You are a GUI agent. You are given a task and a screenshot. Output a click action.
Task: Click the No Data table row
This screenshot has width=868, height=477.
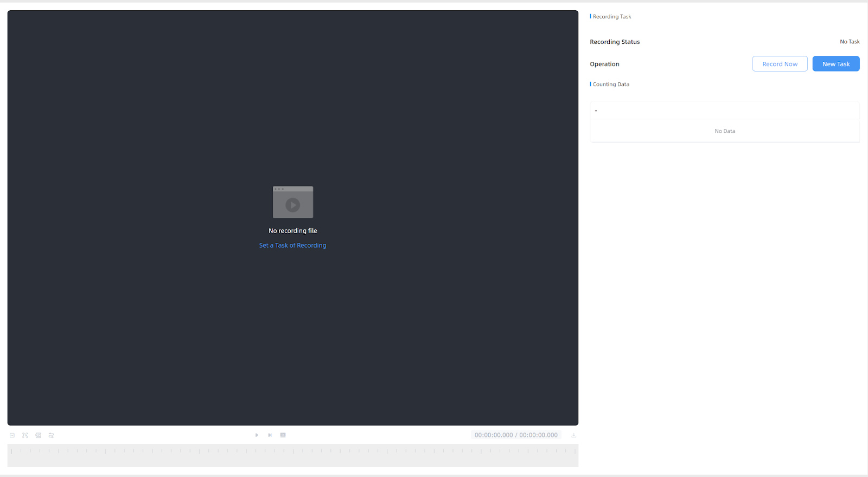click(725, 131)
